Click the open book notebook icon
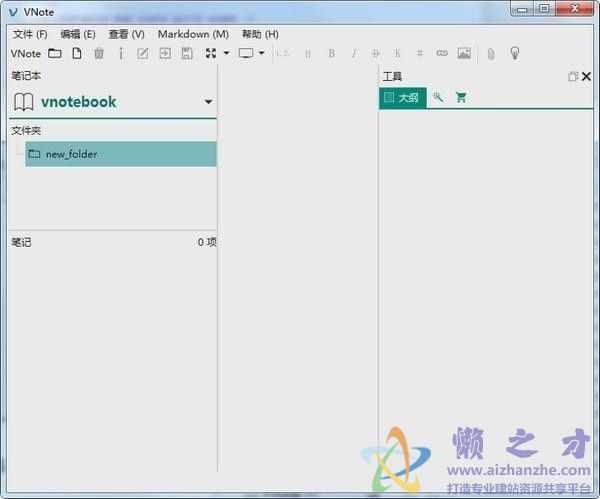 24,102
